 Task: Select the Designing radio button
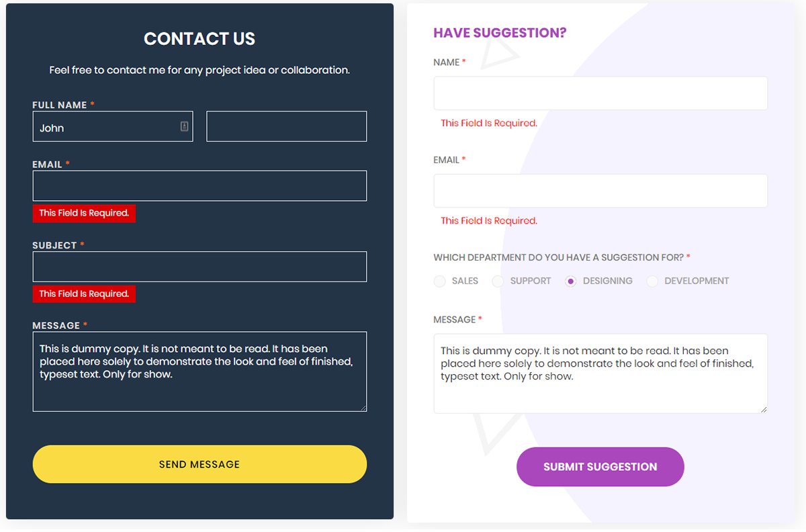pos(571,281)
